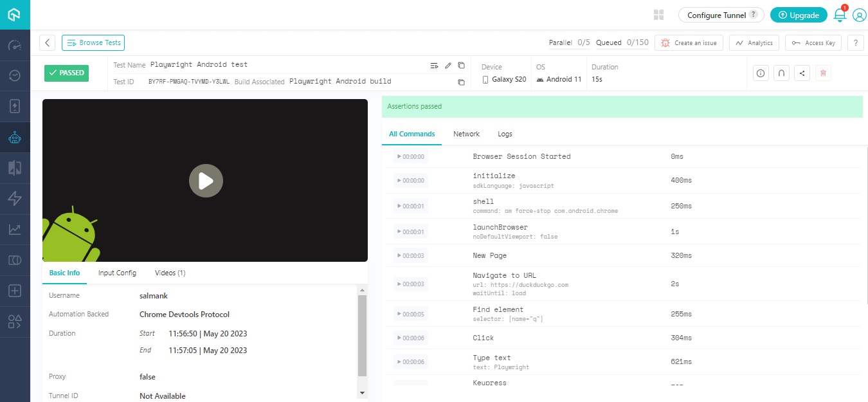Click the HyperExecute lightning icon in sidebar
868x402 pixels.
(14, 198)
